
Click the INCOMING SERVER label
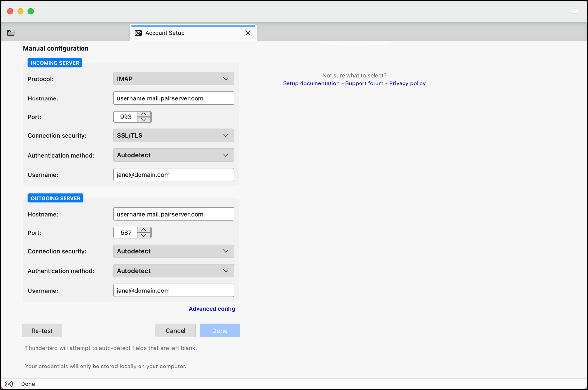coord(55,63)
